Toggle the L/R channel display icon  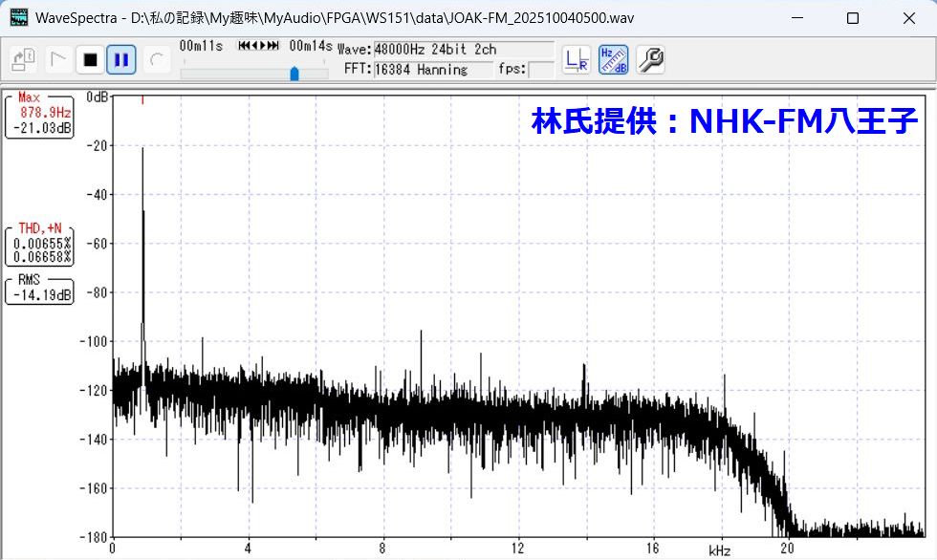coord(577,60)
